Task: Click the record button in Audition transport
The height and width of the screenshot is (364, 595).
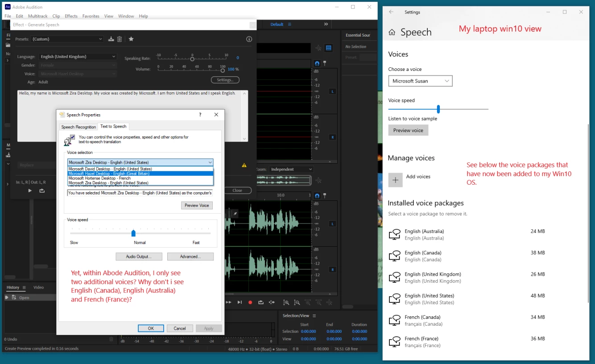Action: pyautogui.click(x=250, y=302)
